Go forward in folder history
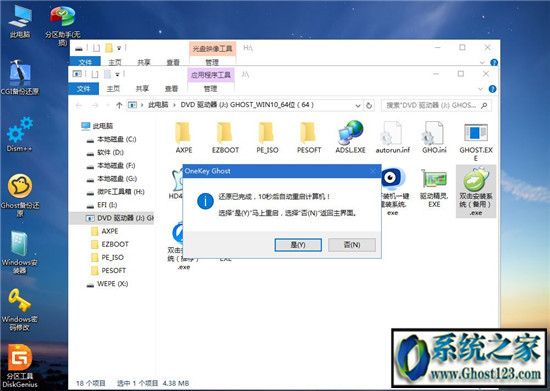 coord(95,105)
